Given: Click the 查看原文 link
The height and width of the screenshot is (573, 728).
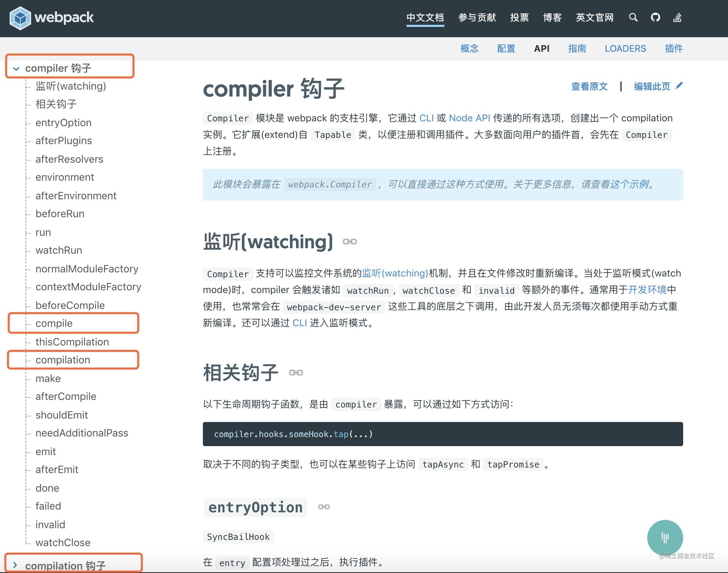Looking at the screenshot, I should tap(589, 86).
